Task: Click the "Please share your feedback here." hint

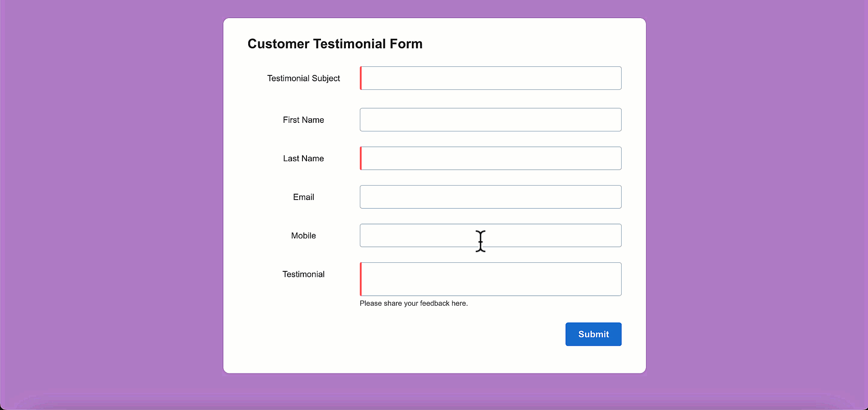Action: tap(414, 303)
